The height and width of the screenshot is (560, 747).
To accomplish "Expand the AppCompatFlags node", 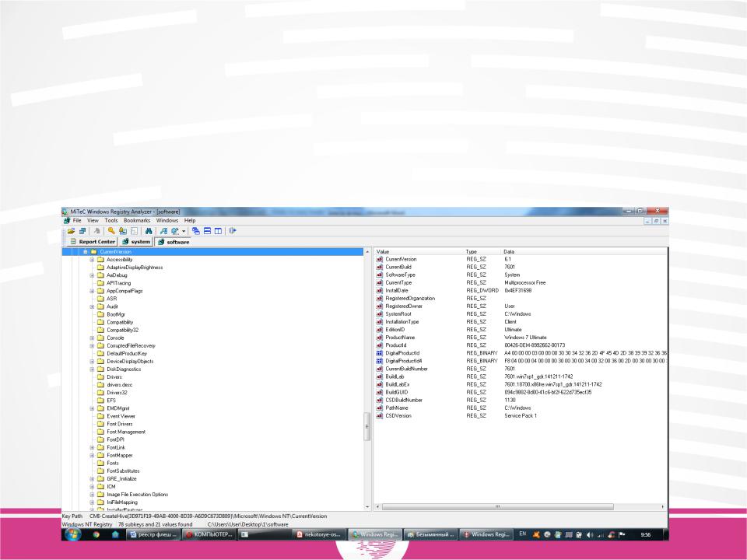I will [x=92, y=291].
